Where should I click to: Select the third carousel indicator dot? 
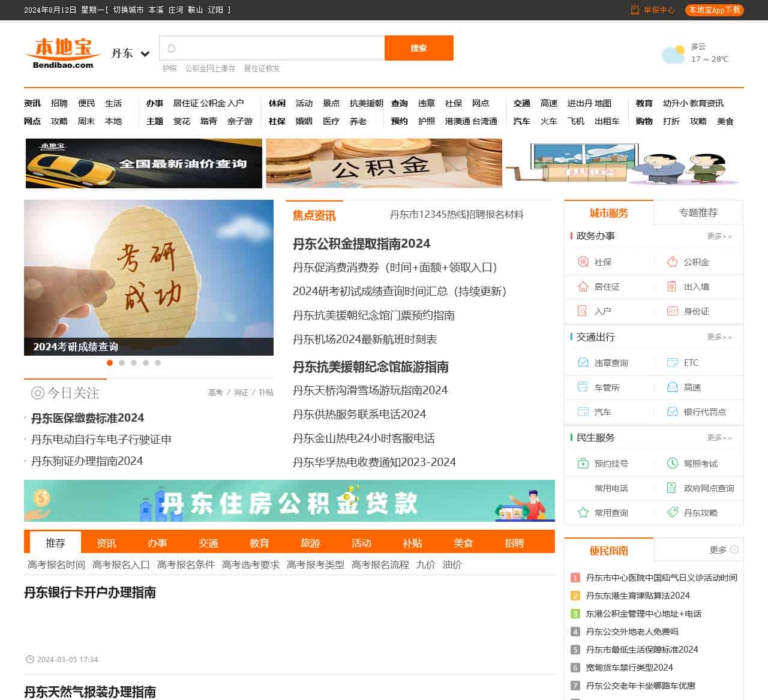pos(134,363)
